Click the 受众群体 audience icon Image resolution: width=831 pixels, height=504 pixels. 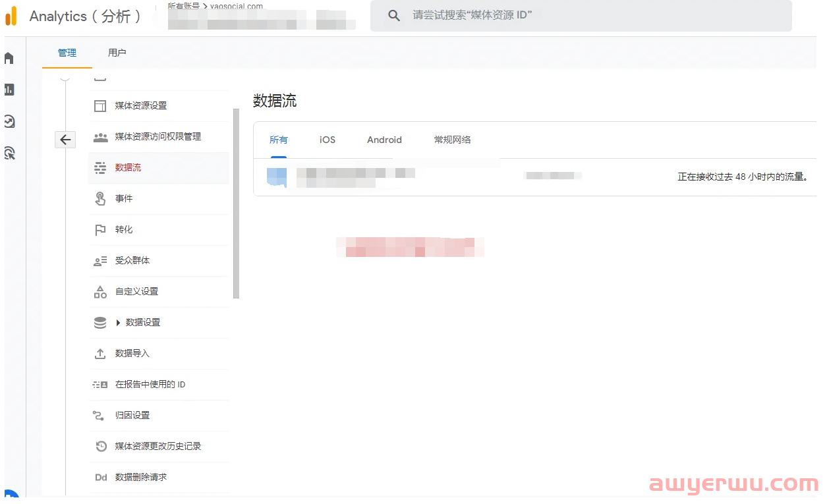tap(100, 261)
